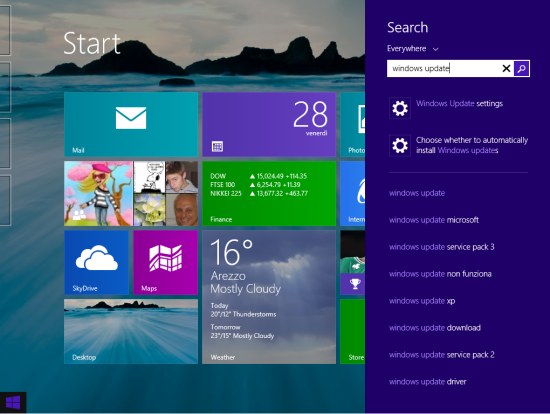Select suggestion 'windows update service pack 2'
Screen dimensions: 550x414
(x=442, y=355)
